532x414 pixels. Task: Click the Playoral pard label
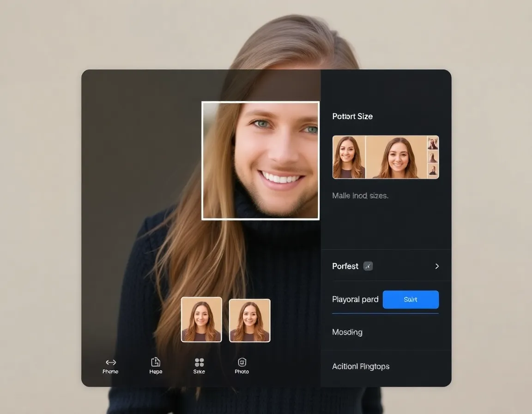pos(355,299)
